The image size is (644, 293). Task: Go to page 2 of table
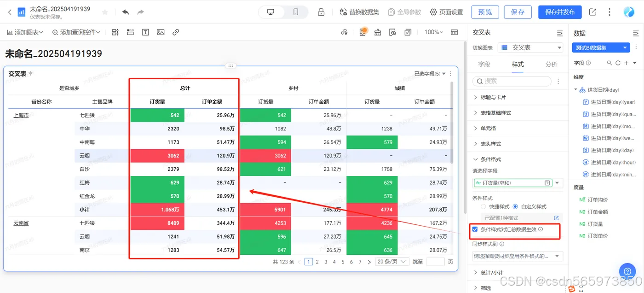click(x=317, y=262)
